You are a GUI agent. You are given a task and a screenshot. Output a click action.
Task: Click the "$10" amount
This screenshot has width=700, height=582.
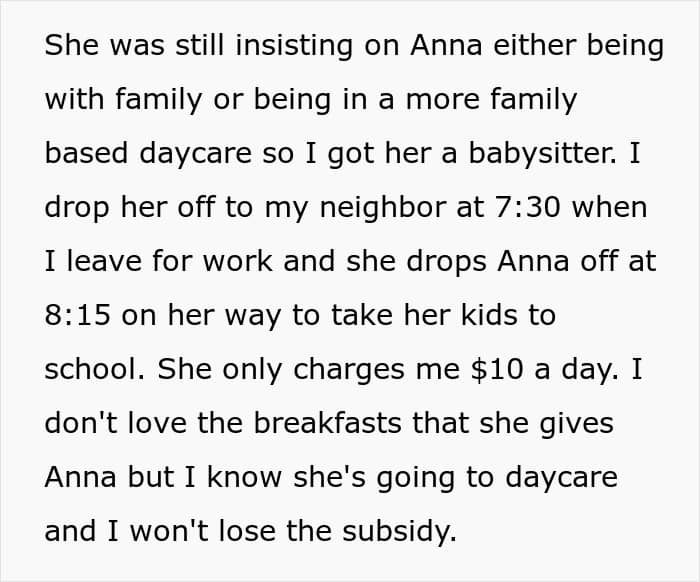(496, 369)
